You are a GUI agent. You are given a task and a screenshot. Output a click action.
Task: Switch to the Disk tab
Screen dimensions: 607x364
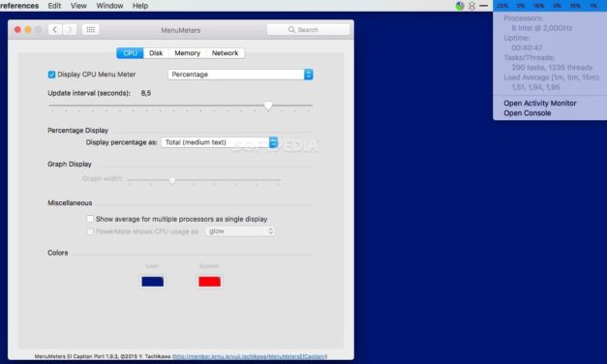[x=156, y=53]
